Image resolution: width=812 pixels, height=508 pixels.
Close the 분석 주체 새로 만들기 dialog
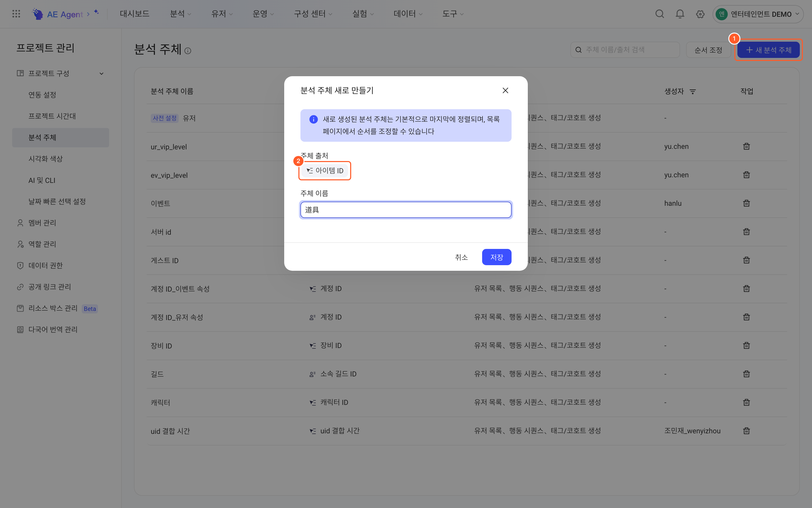(505, 90)
